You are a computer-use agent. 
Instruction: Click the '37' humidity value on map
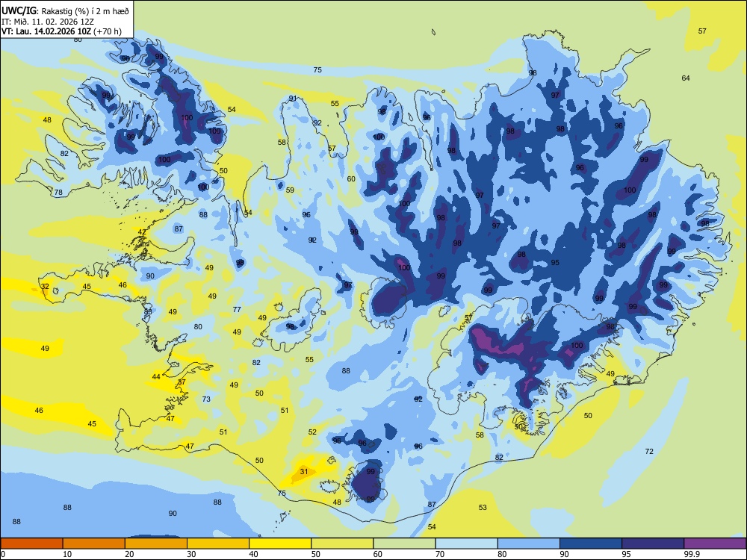[182, 382]
